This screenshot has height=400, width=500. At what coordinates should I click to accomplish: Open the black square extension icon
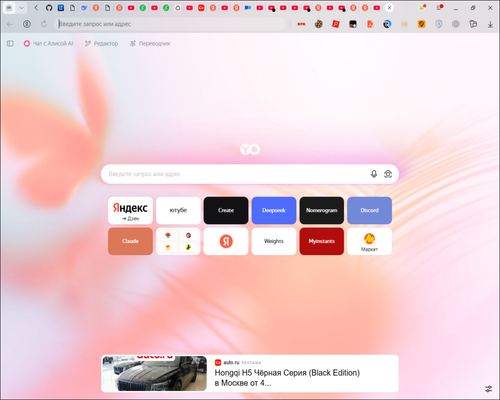[x=353, y=24]
